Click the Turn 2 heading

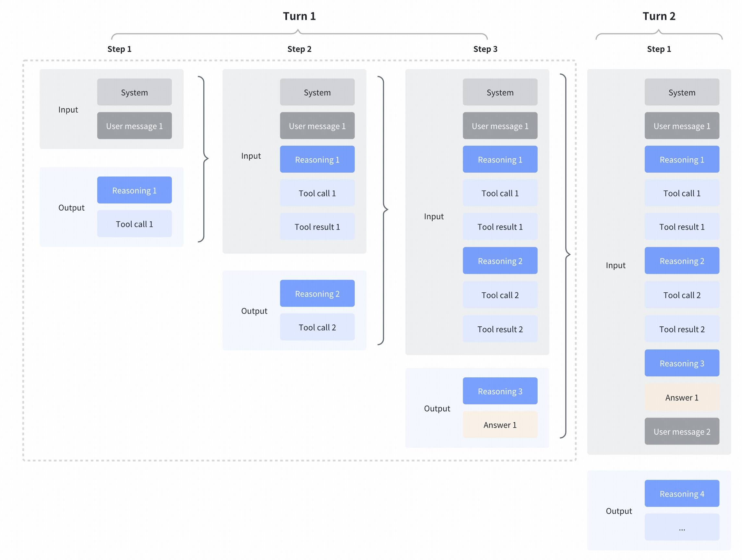tap(659, 16)
